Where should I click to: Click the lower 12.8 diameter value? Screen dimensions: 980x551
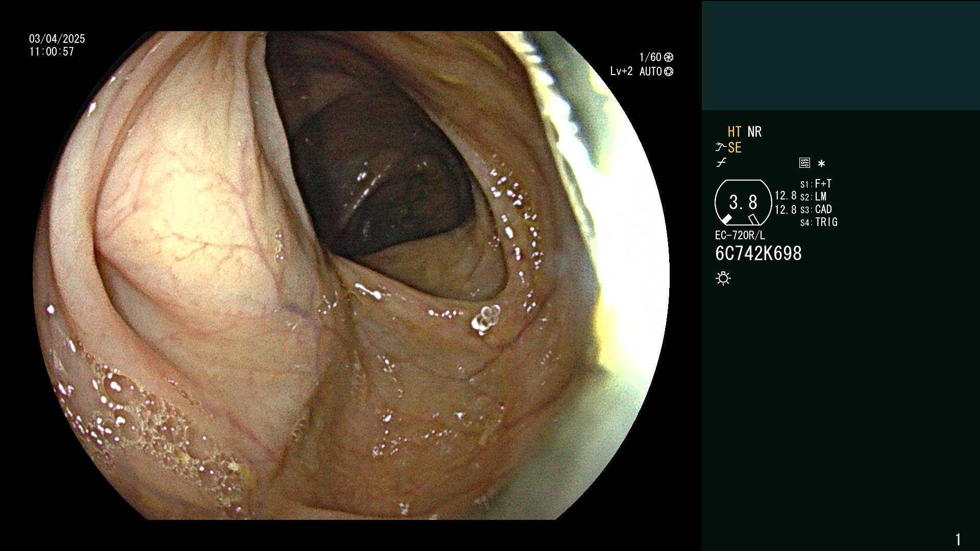tap(786, 210)
